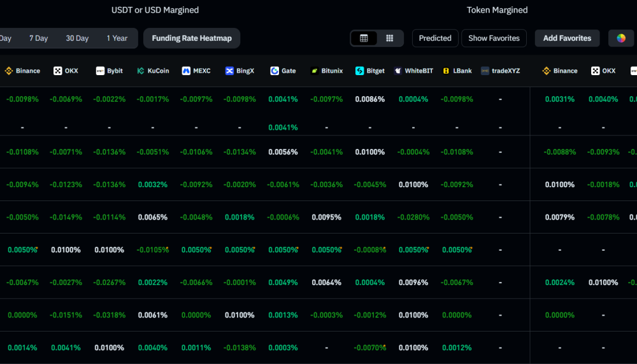Screen dimensions: 637x364
Task: Choose the 1 Year time range
Action: click(117, 38)
